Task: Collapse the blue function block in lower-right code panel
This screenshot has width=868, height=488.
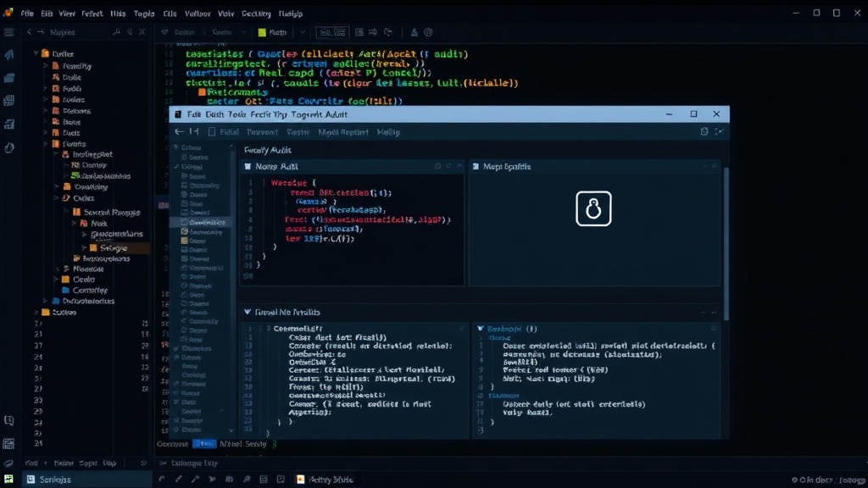Action: click(x=480, y=329)
